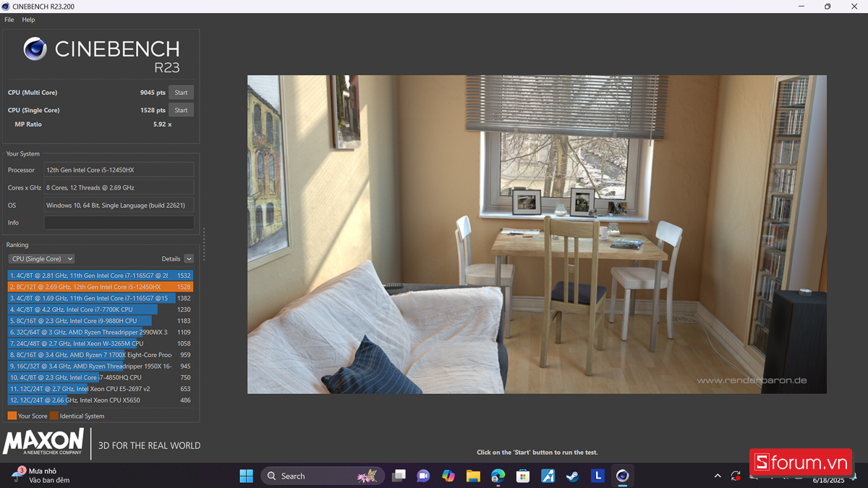Select the Threadripper 1950X ranking row

pyautogui.click(x=101, y=366)
